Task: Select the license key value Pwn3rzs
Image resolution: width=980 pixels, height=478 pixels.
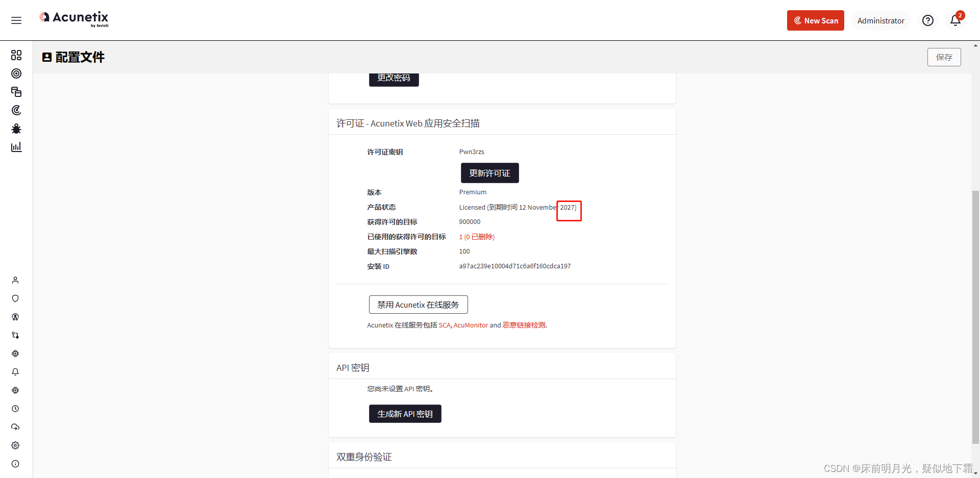Action: [x=472, y=152]
